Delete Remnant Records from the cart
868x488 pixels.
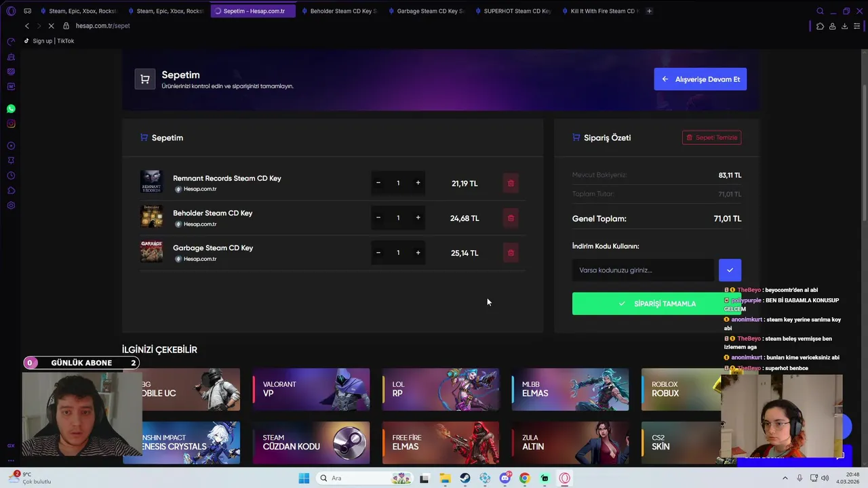511,183
